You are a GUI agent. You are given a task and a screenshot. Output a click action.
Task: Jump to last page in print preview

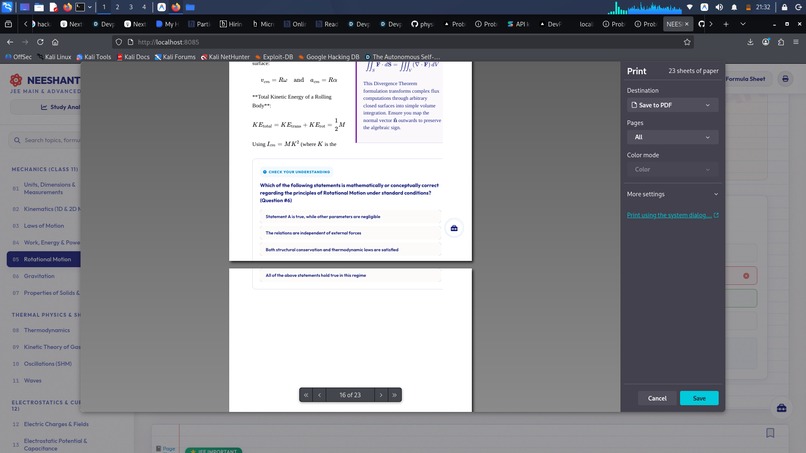pyautogui.click(x=395, y=395)
